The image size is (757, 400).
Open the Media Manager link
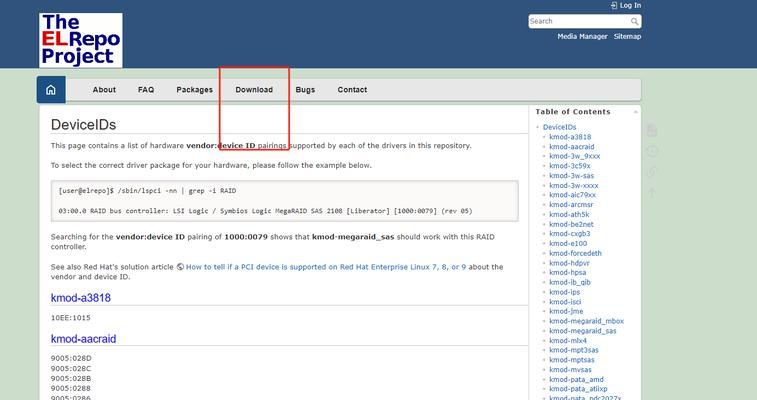click(582, 36)
